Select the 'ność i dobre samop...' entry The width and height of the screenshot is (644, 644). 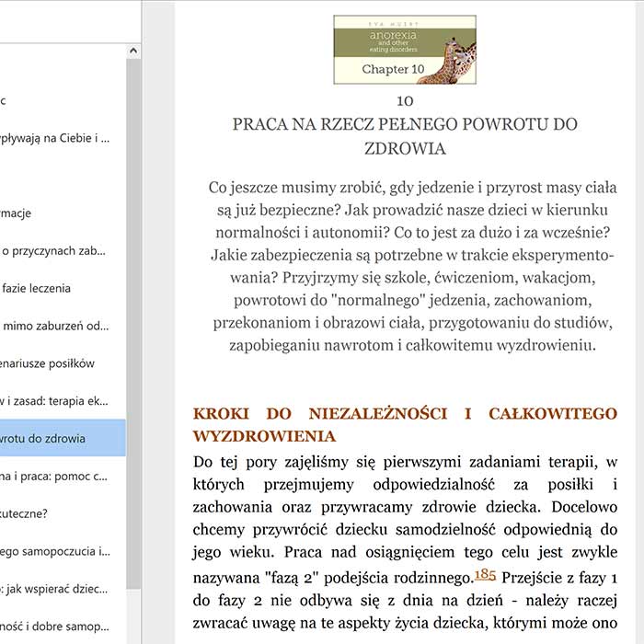point(55,626)
